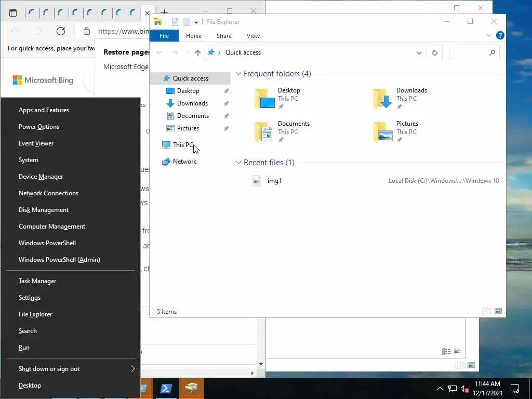Launch Windows PowerShell (Admin)
Image resolution: width=532 pixels, height=399 pixels.
coord(59,260)
